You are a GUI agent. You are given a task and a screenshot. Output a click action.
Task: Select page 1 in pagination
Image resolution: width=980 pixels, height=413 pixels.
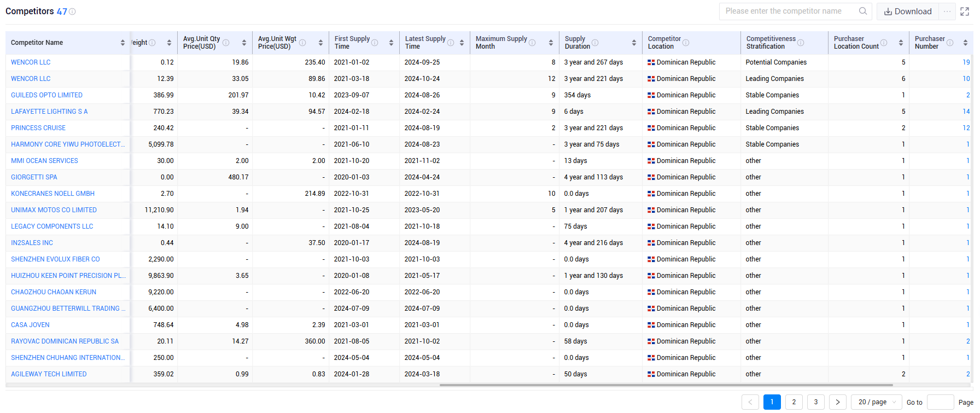(x=772, y=402)
